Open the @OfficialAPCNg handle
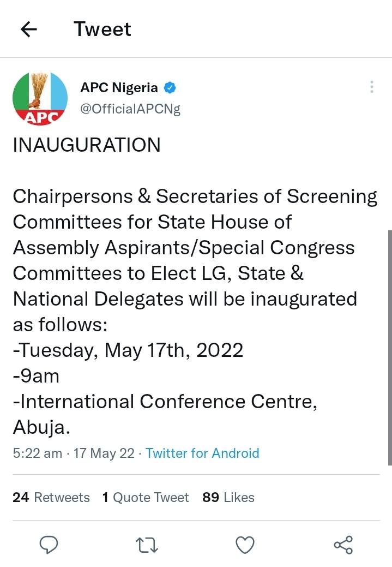This screenshot has height=567, width=392. pos(130,109)
